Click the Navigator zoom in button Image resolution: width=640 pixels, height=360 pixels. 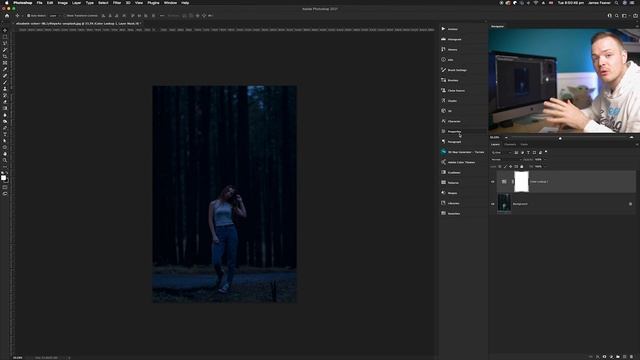coord(631,138)
